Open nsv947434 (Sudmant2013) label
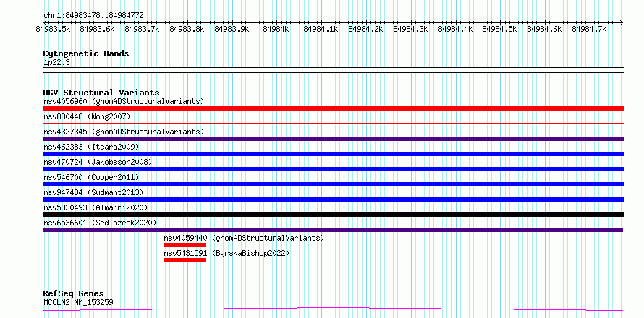Image resolution: width=644 pixels, height=318 pixels. 93,192
